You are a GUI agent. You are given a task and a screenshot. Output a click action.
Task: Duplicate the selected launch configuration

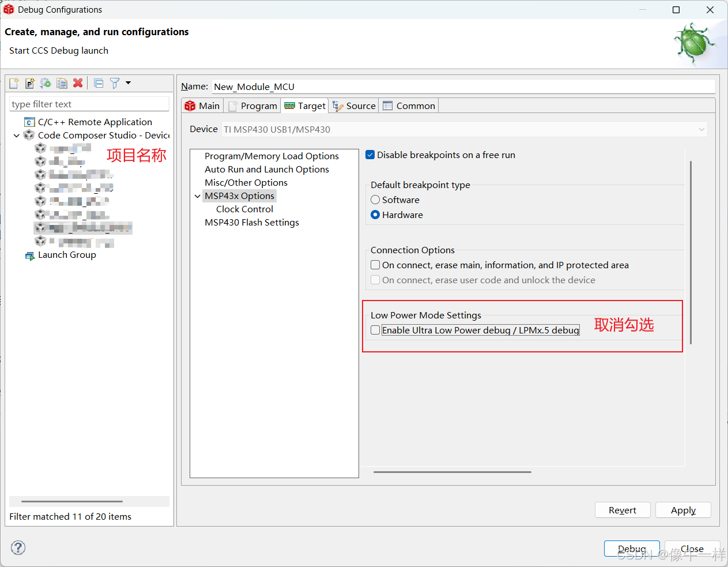pyautogui.click(x=62, y=83)
